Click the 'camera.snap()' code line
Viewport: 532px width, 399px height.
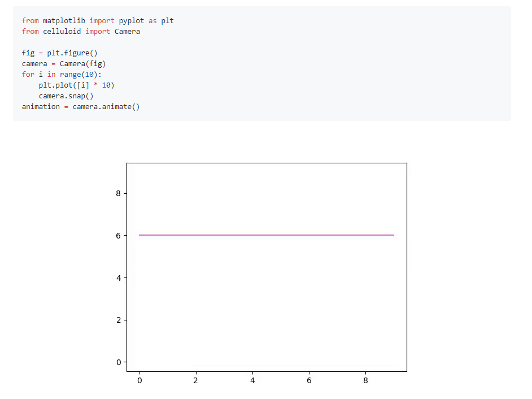(x=66, y=96)
